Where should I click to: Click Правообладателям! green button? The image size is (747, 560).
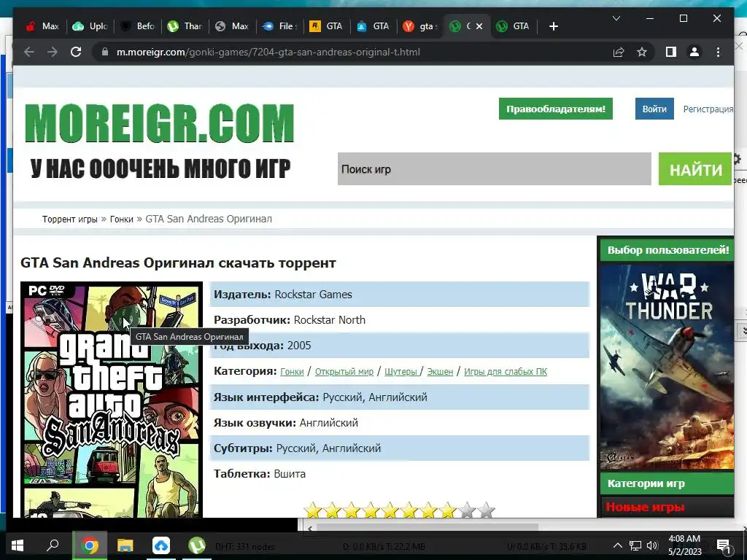[x=555, y=109]
